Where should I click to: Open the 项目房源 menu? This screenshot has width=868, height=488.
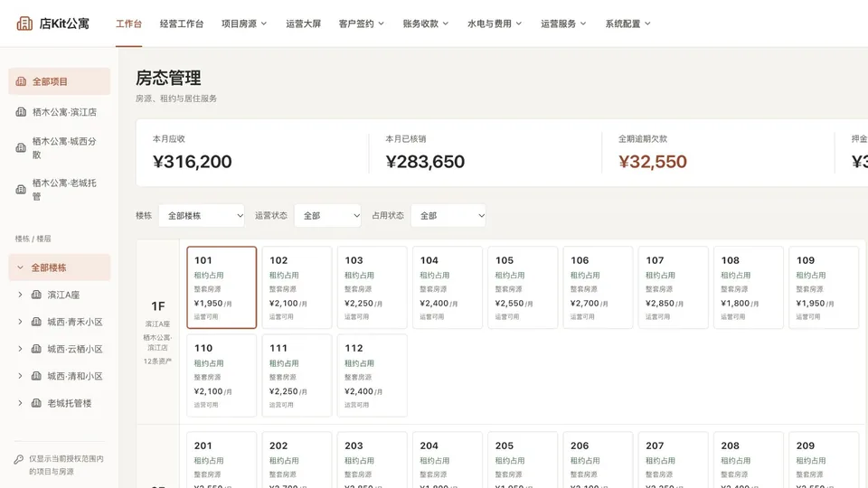(244, 23)
